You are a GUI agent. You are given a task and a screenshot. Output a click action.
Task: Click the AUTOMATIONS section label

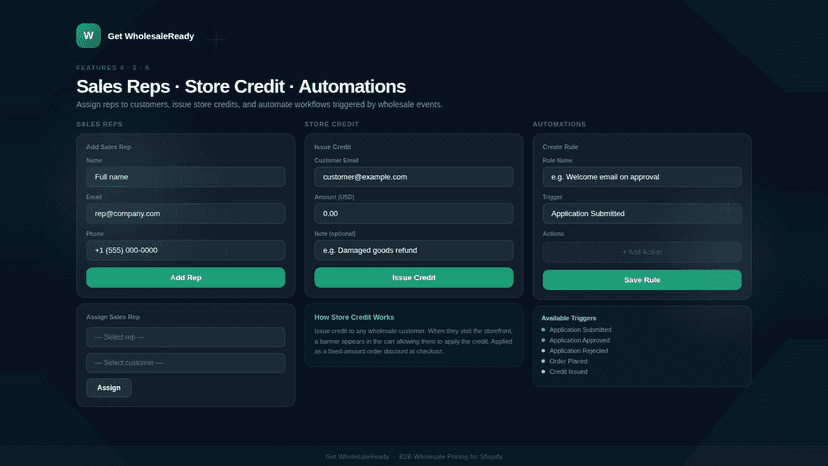point(559,124)
